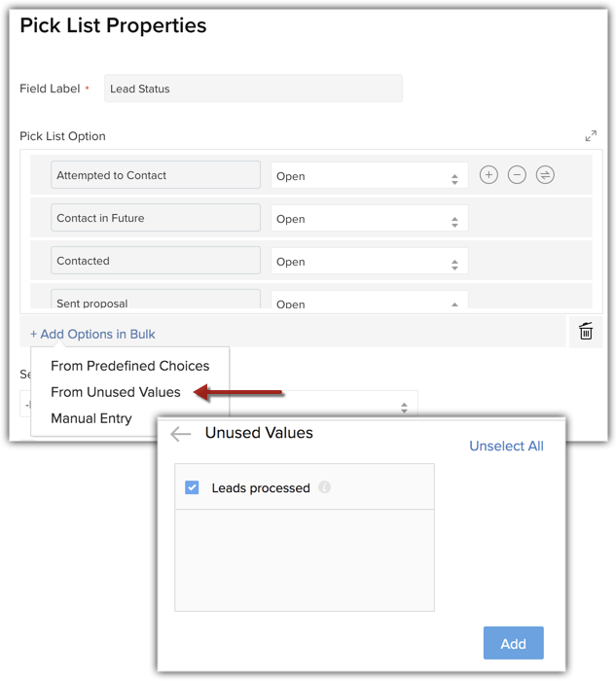Click Unselect All link

click(506, 446)
